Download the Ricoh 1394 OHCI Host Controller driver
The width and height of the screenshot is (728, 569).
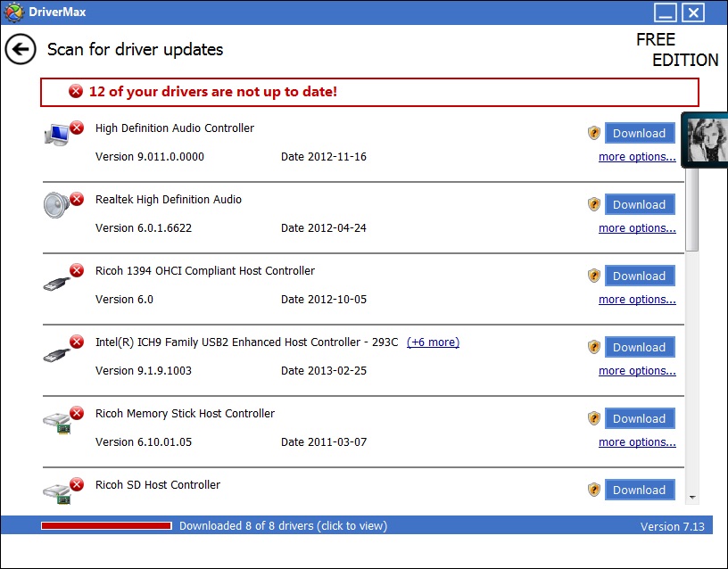point(640,276)
